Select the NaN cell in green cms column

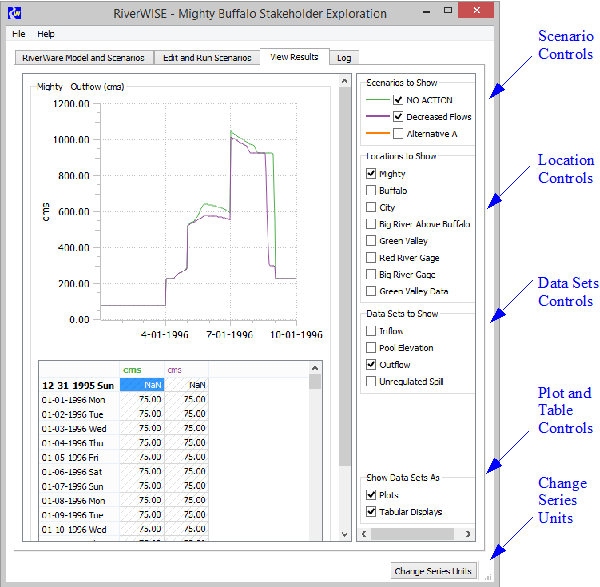pyautogui.click(x=142, y=385)
